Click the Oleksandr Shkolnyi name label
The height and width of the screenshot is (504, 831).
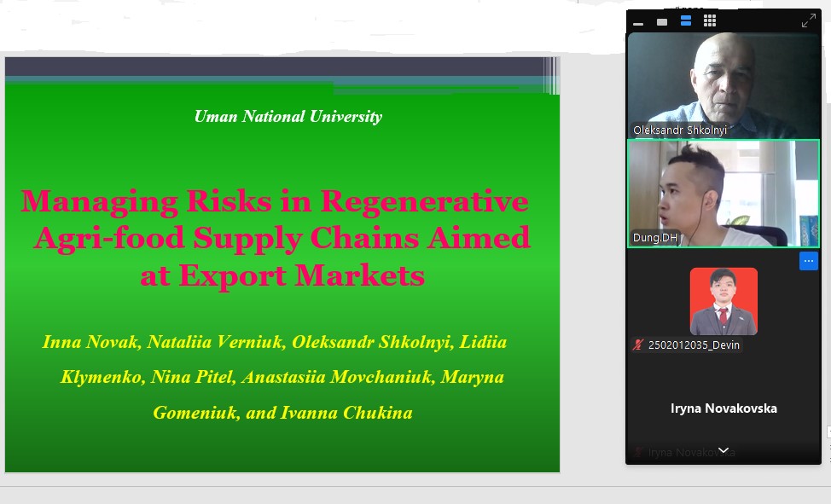(680, 130)
